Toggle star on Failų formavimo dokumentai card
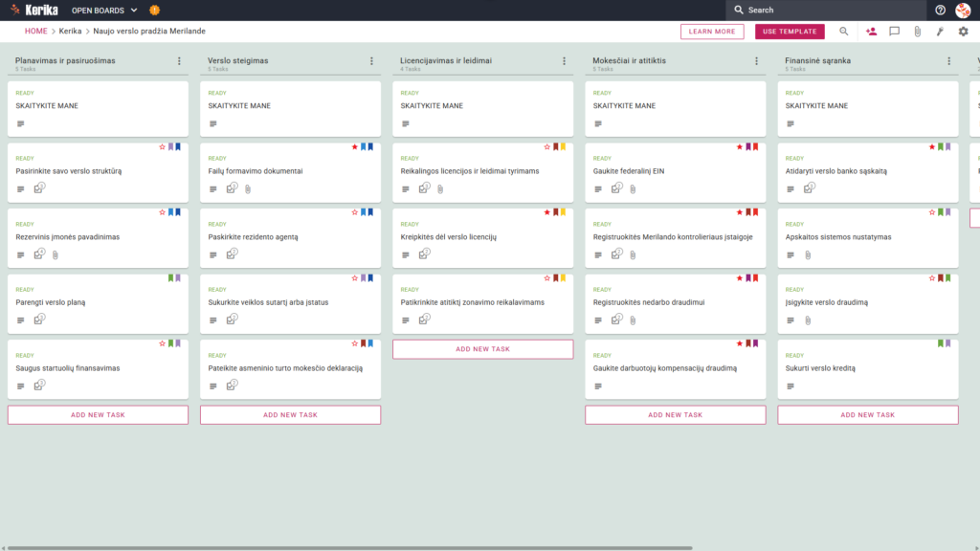Image resolution: width=980 pixels, height=551 pixels. tap(354, 146)
